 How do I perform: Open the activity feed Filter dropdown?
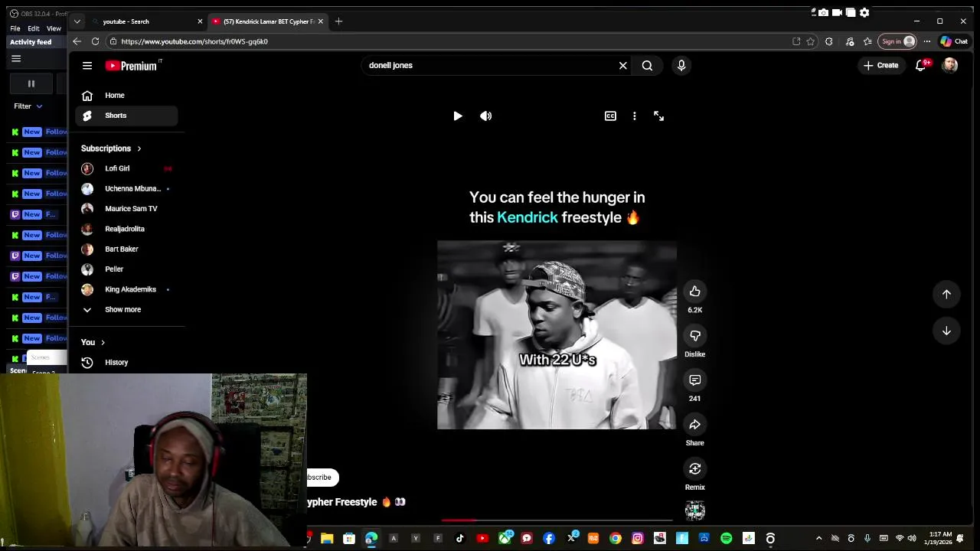[x=28, y=106]
